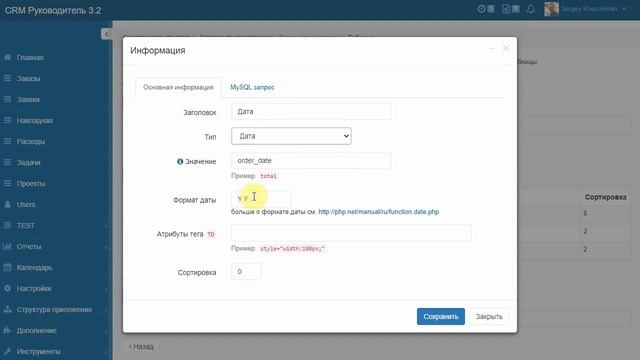Click the Сохранить button

point(441,316)
